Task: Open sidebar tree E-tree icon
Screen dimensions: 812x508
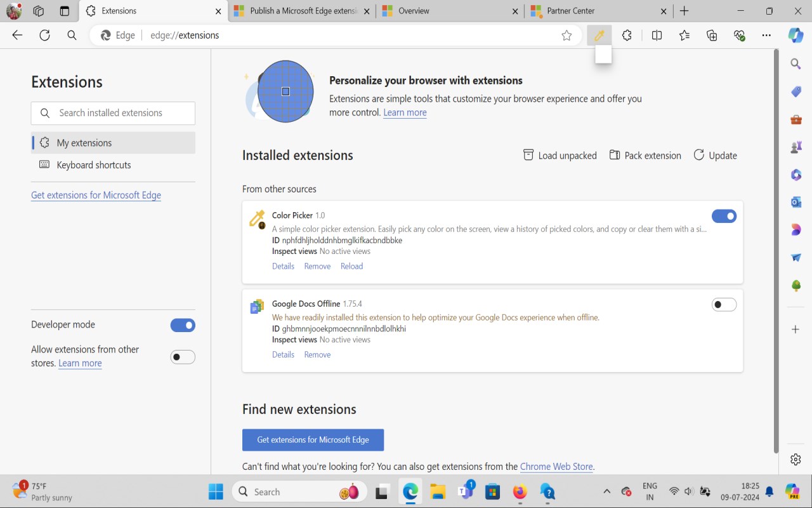Action: point(796,285)
